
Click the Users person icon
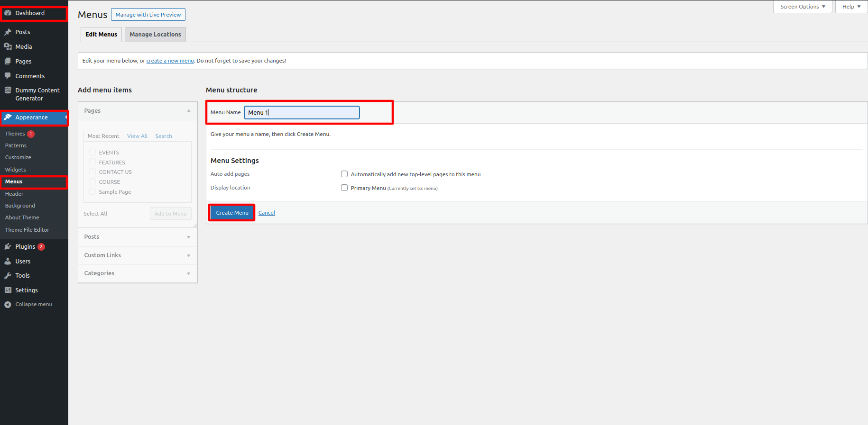(x=8, y=261)
